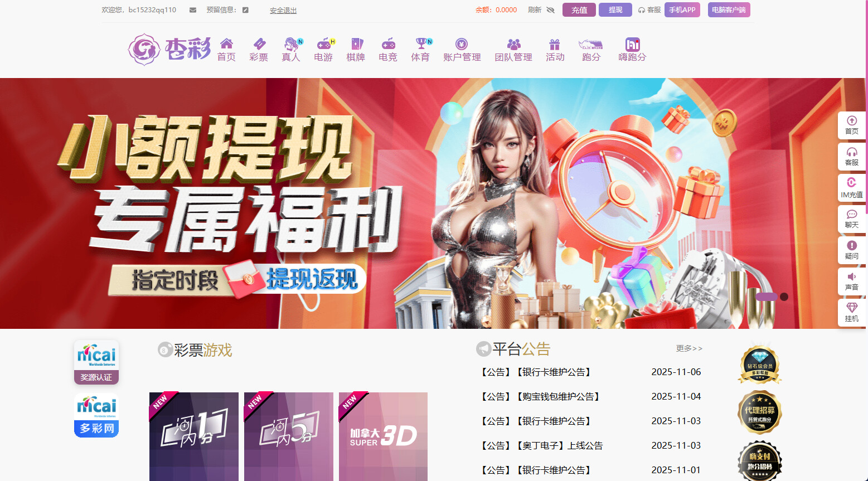
Task: Click the 充值 recharge button
Action: click(579, 10)
